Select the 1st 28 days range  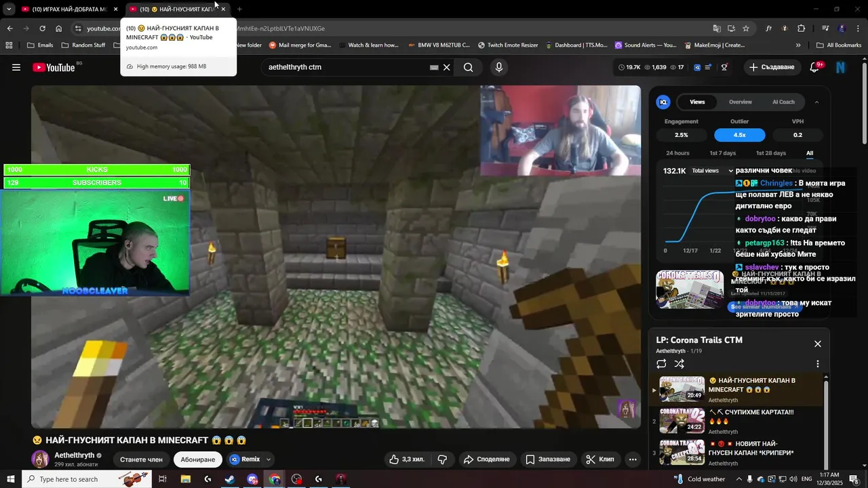click(771, 153)
